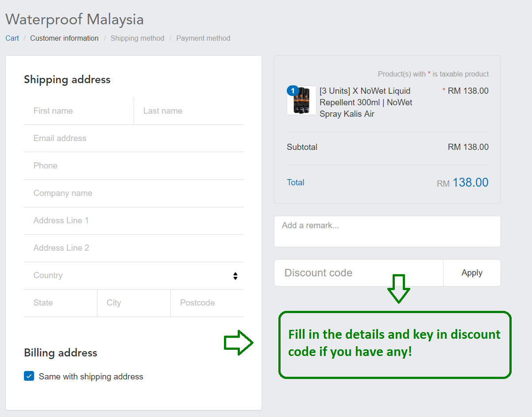This screenshot has height=417, width=532.
Task: Click the Total label
Action: (295, 182)
